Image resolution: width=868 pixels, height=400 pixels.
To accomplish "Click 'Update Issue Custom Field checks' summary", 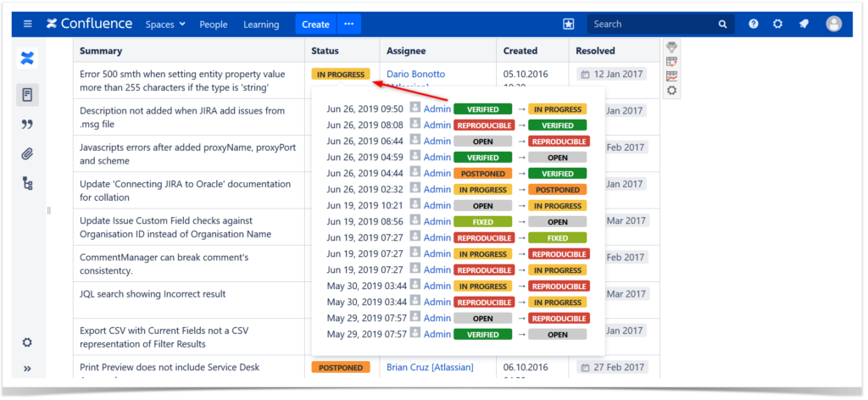I will click(175, 227).
